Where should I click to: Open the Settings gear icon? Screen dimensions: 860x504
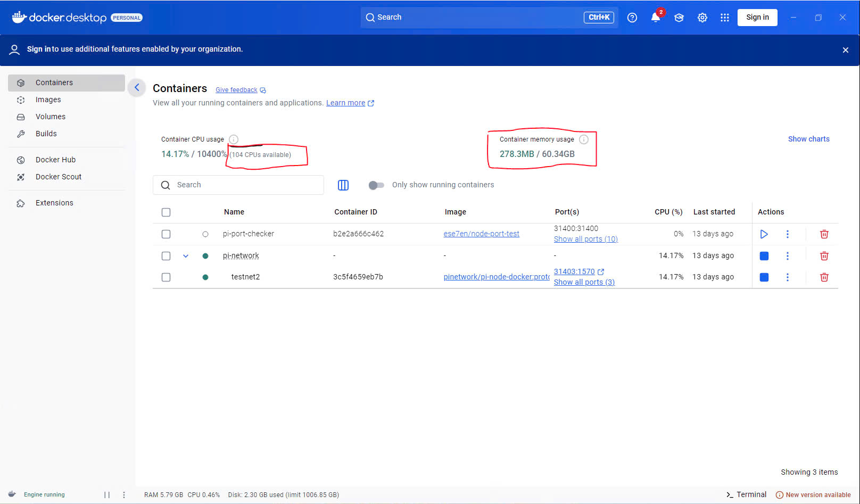702,18
